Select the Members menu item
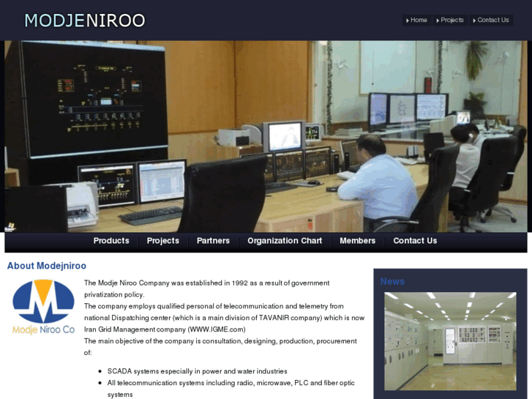The height and width of the screenshot is (399, 532). pos(358,241)
